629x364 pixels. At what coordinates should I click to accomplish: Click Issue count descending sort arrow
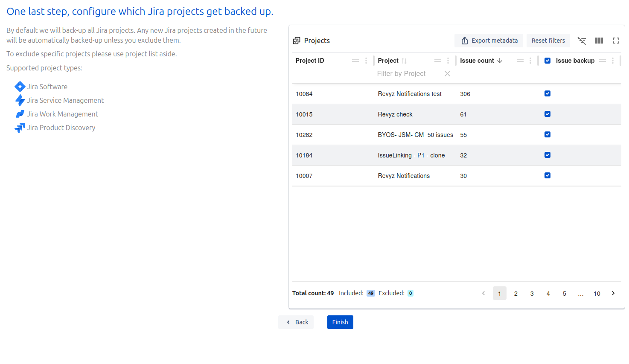pyautogui.click(x=500, y=61)
